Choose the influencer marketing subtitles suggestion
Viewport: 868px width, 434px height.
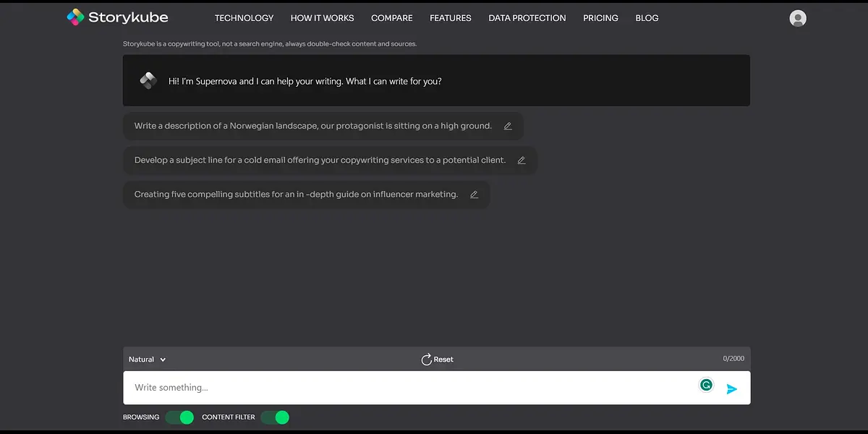(296, 195)
